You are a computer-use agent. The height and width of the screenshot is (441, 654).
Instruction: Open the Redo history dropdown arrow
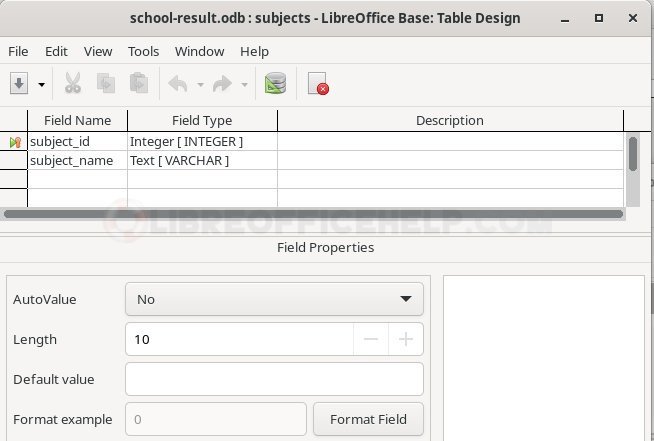pyautogui.click(x=245, y=85)
